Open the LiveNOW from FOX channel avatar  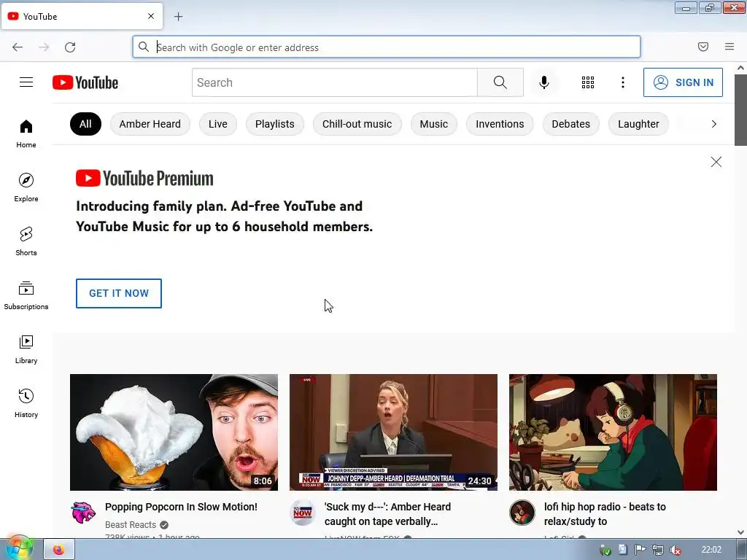point(303,513)
